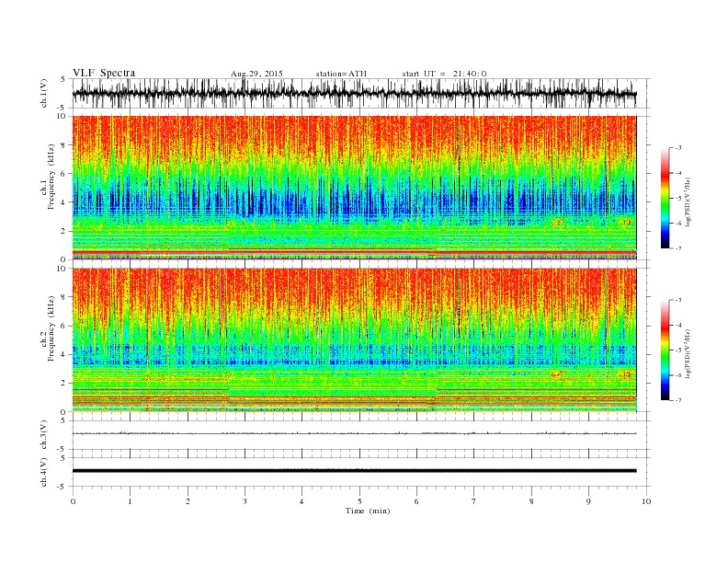
Task: Click inside the ch.1 spectrogram panel
Action: [354, 188]
